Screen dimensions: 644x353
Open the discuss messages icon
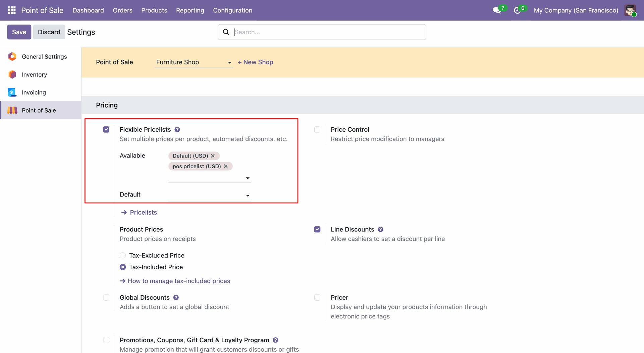(x=496, y=10)
